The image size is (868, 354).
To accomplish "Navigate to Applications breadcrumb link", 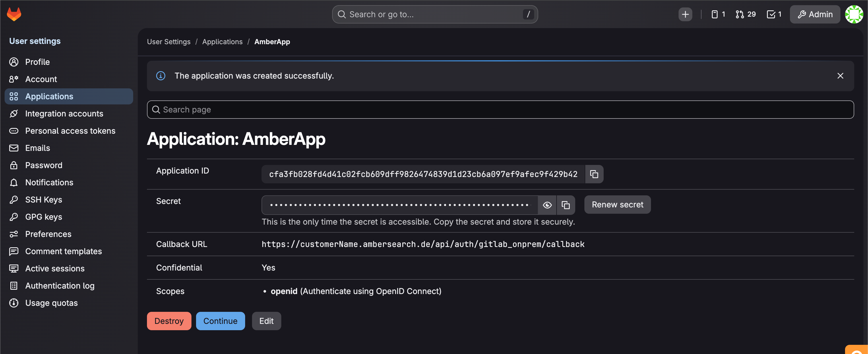I will pyautogui.click(x=222, y=41).
